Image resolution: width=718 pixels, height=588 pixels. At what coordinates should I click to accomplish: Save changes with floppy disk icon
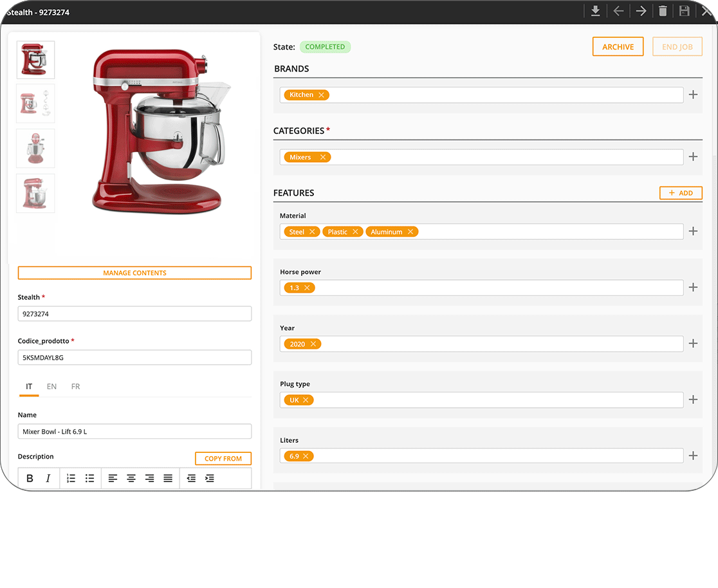[684, 11]
